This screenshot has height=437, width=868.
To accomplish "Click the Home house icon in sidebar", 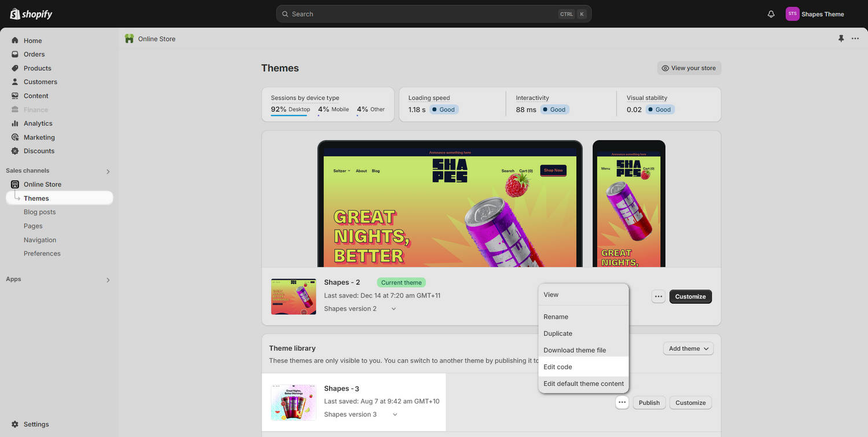I will click(x=15, y=41).
